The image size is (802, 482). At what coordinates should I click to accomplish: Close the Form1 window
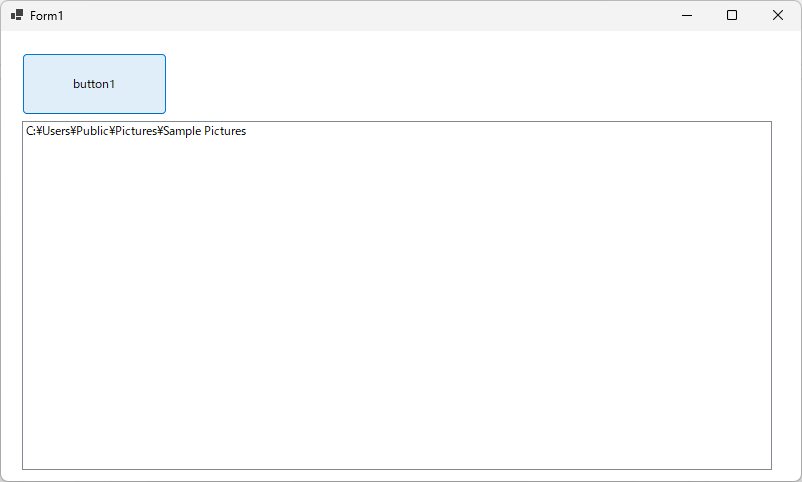778,15
